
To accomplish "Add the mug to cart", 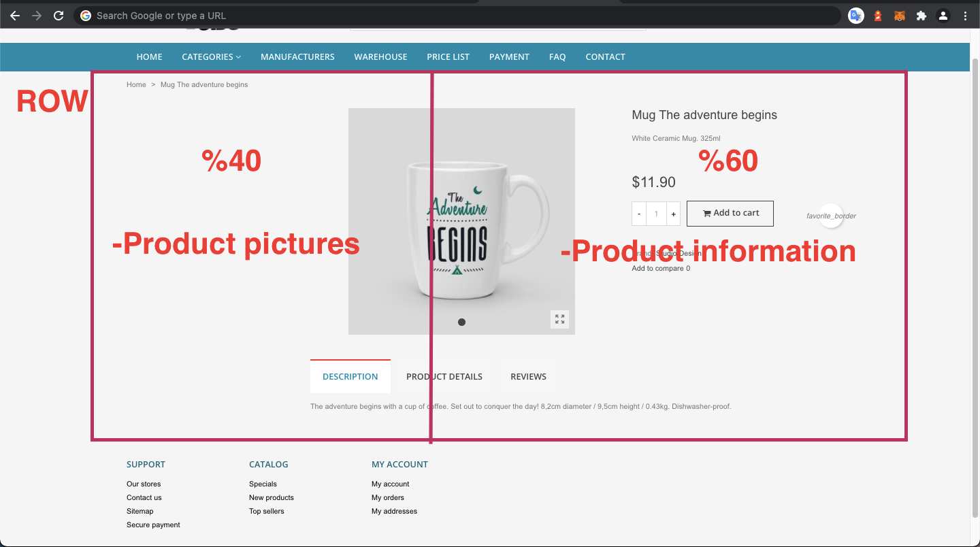I will (x=730, y=213).
